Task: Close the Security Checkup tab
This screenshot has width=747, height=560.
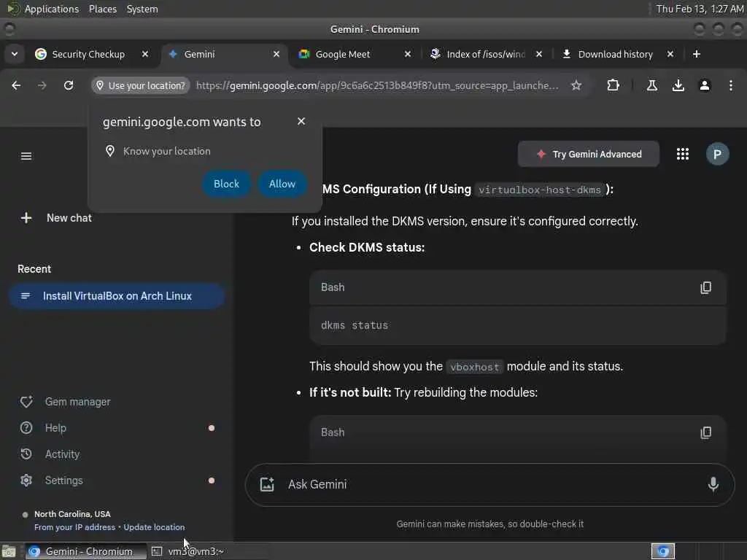Action: click(x=145, y=54)
